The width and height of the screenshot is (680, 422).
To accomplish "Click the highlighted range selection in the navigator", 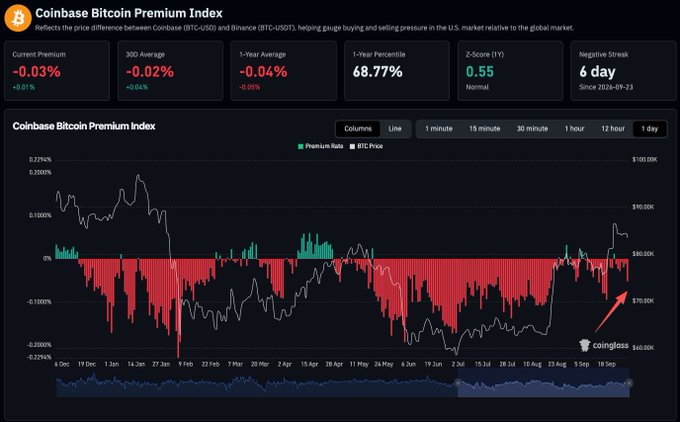I will point(543,383).
